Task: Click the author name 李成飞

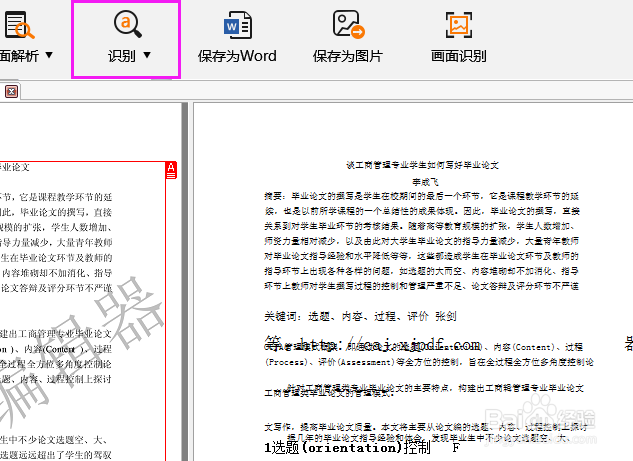Action: click(x=425, y=182)
